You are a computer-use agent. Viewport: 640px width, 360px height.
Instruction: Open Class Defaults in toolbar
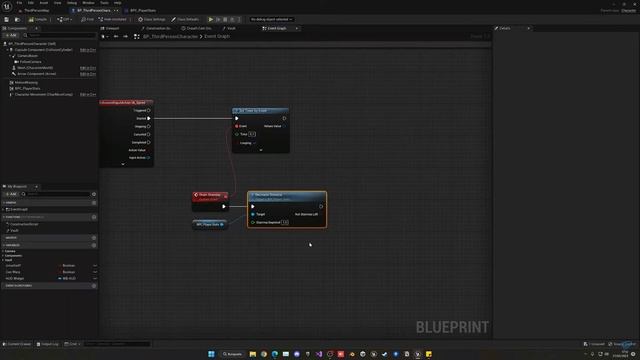pos(185,19)
